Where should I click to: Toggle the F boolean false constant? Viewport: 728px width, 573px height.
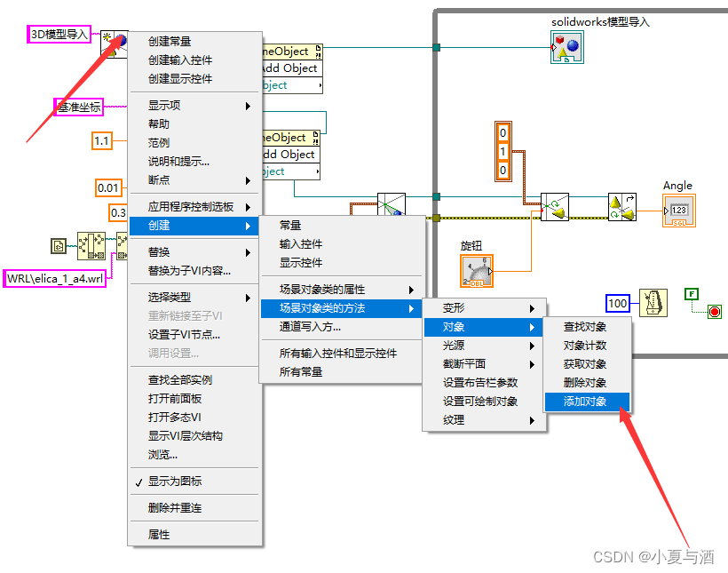691,293
